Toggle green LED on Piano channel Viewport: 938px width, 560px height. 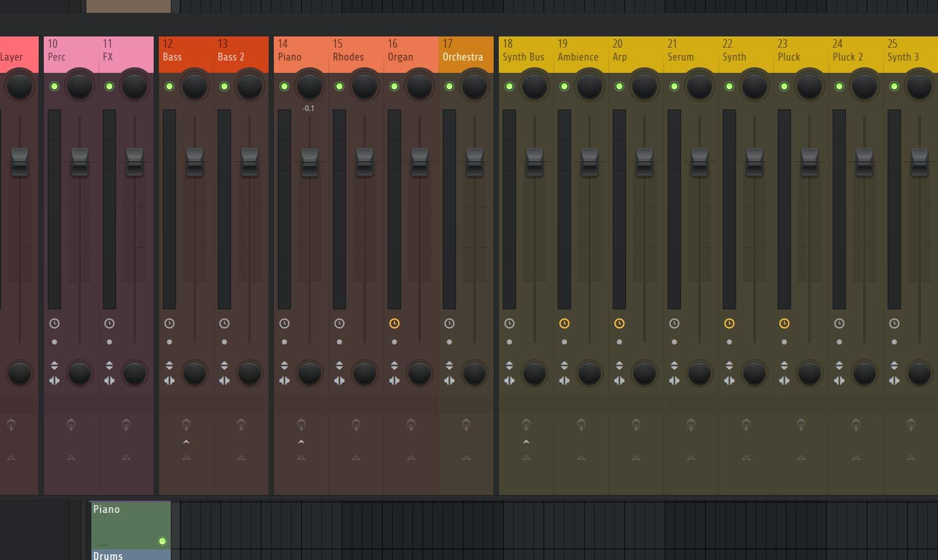162,541
